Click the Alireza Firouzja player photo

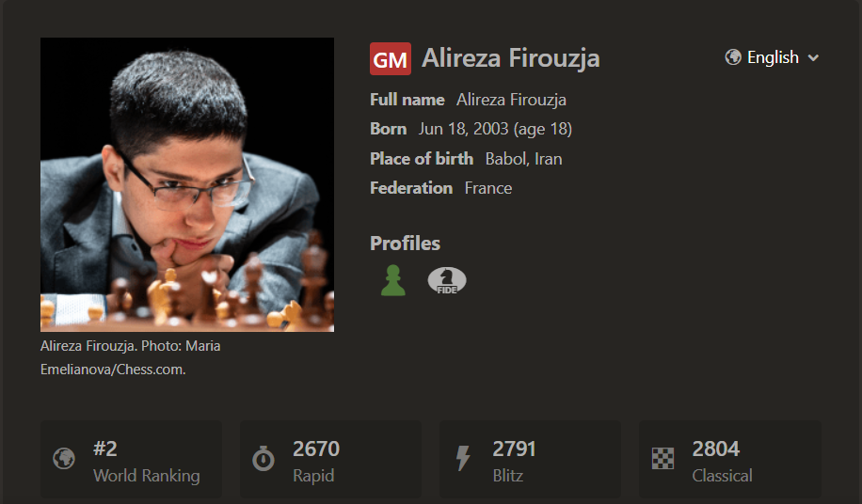point(187,184)
